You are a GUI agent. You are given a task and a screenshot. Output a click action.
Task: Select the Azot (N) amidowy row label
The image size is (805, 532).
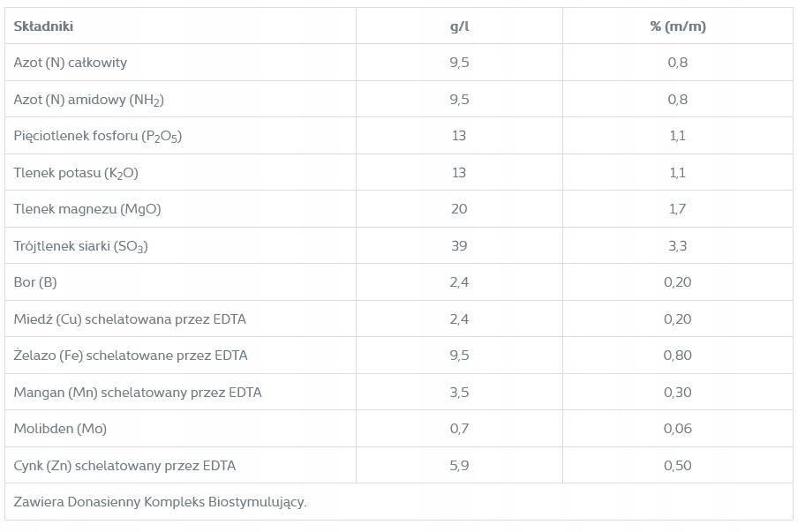point(89,100)
